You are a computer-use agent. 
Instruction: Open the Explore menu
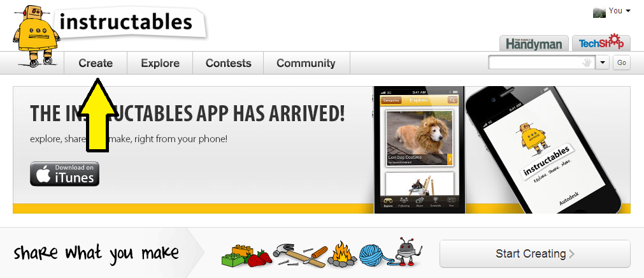(160, 63)
